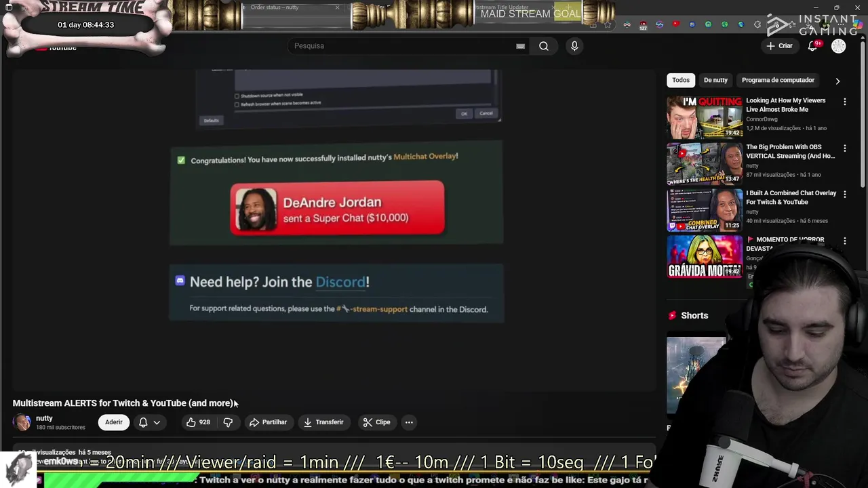
Task: Open the extension showing 127 badge
Action: pos(643,26)
